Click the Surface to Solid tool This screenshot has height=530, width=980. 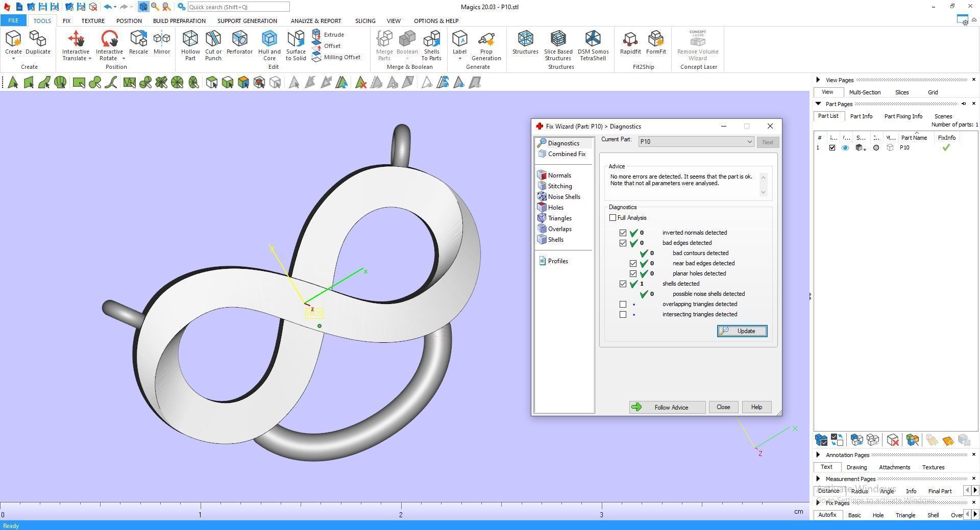coord(296,45)
